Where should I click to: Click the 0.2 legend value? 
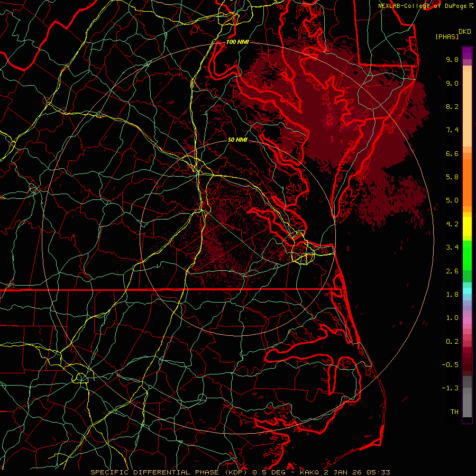pyautogui.click(x=452, y=342)
